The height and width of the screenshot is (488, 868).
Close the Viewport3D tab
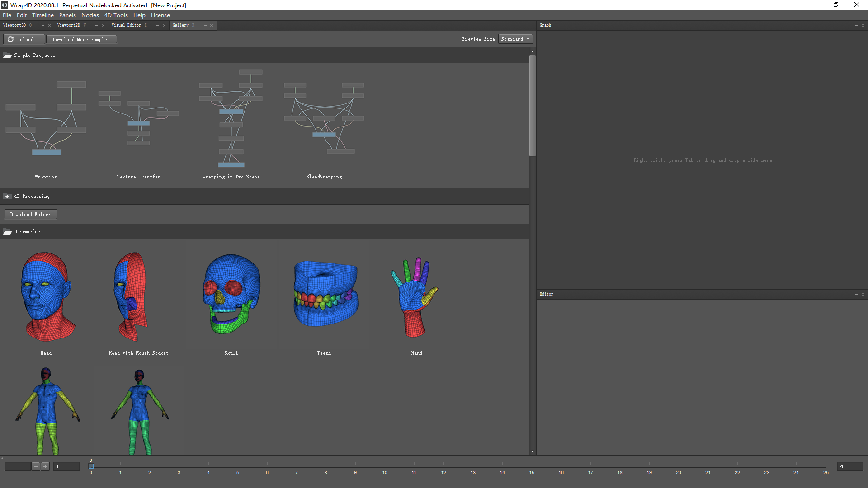(49, 26)
